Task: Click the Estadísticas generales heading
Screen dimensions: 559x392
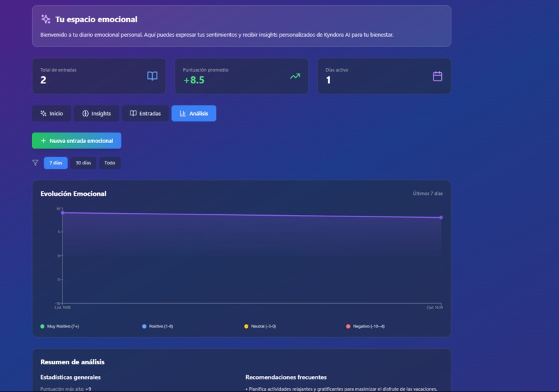Action: [71, 377]
